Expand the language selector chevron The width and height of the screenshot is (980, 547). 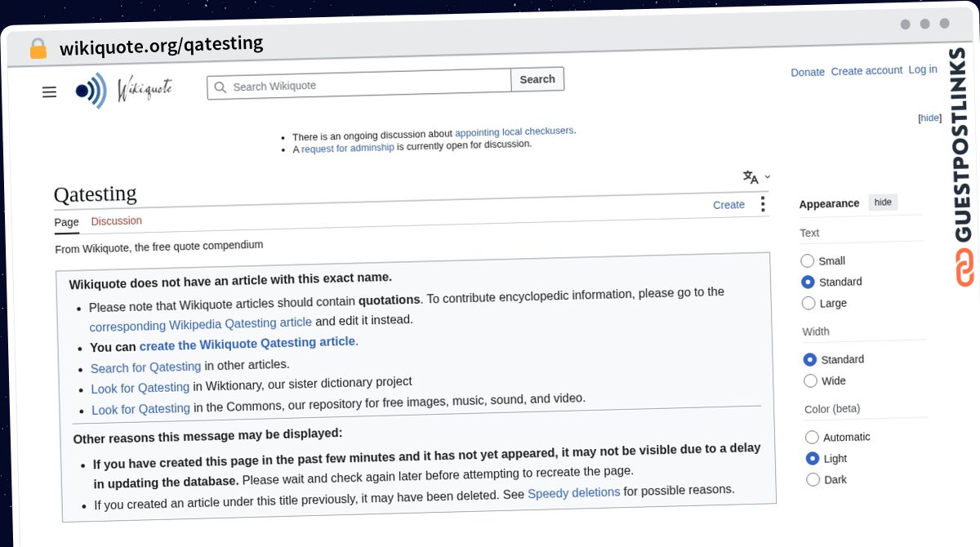coord(768,177)
